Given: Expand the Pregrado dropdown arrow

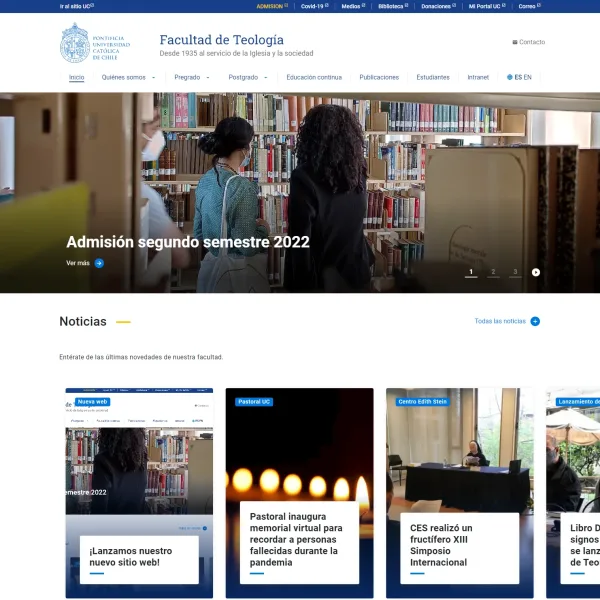Looking at the screenshot, I should pyautogui.click(x=208, y=78).
